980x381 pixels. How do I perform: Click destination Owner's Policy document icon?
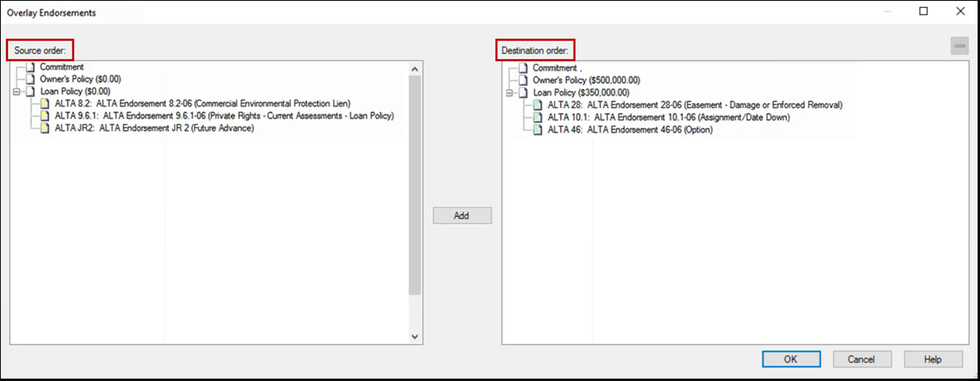[523, 81]
